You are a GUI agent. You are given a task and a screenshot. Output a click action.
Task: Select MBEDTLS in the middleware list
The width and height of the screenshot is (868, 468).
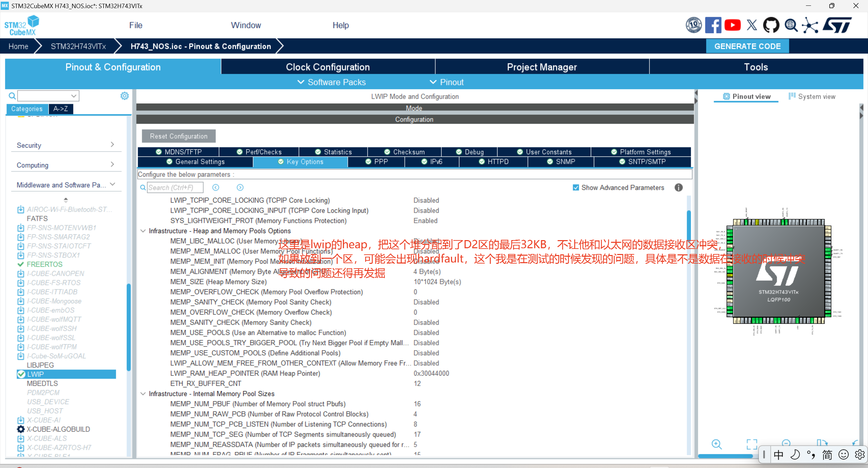click(42, 383)
